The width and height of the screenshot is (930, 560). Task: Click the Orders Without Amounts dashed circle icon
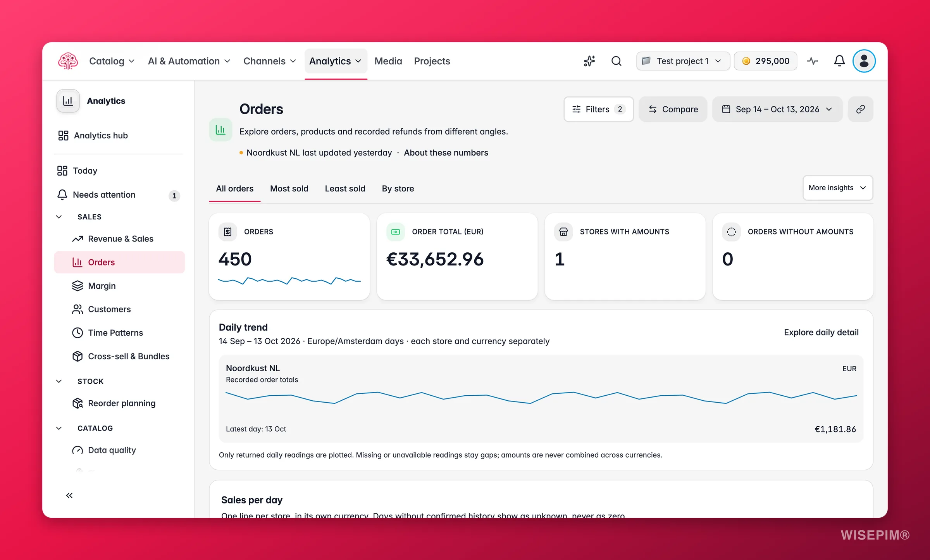point(731,232)
